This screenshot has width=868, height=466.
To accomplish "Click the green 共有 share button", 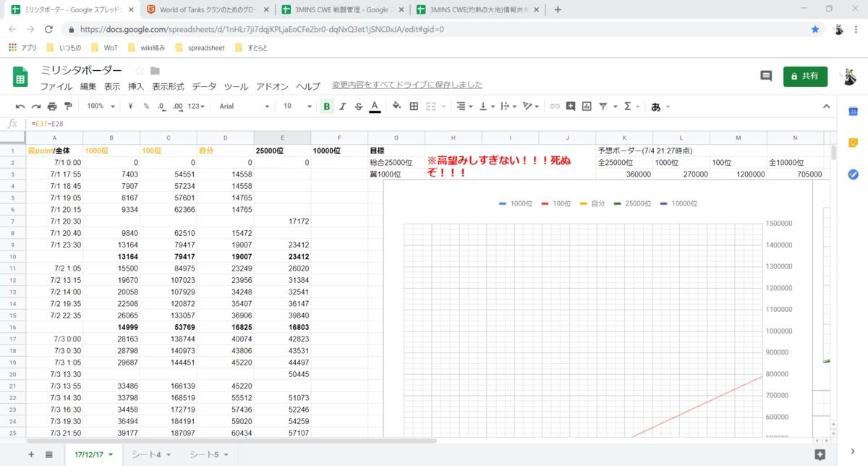I will coord(805,76).
